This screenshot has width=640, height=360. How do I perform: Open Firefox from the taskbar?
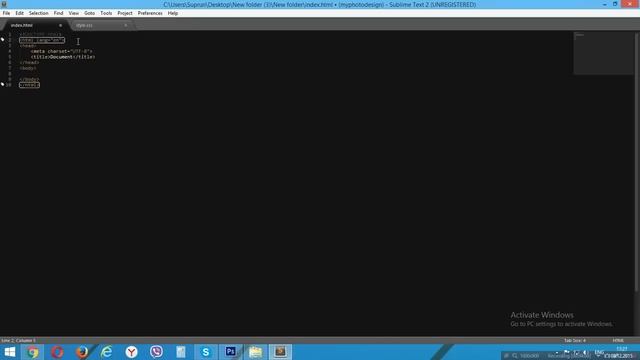82,352
